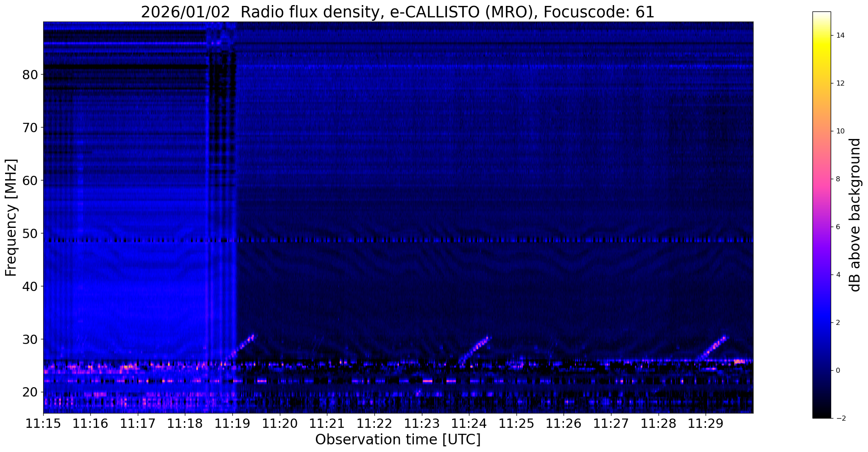The image size is (868, 452).
Task: Click the 'Observation time [UTC]' axis label
Action: (398, 439)
